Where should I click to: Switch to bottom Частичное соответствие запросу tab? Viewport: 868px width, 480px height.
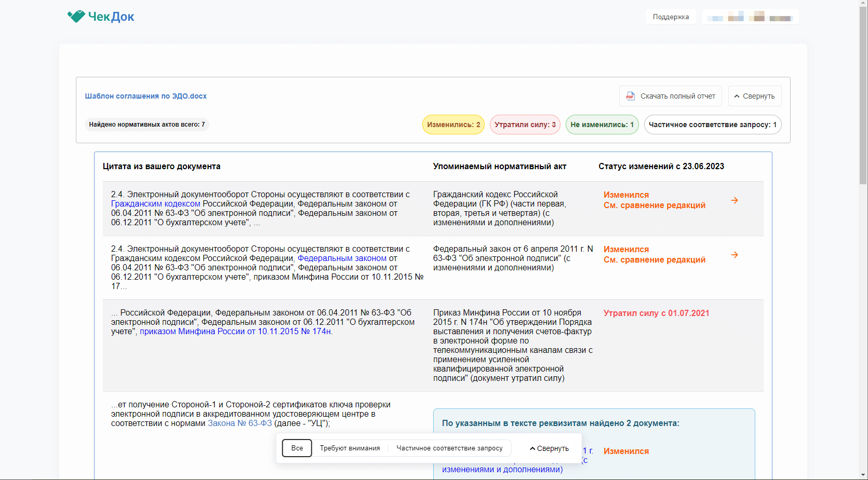[x=449, y=448]
